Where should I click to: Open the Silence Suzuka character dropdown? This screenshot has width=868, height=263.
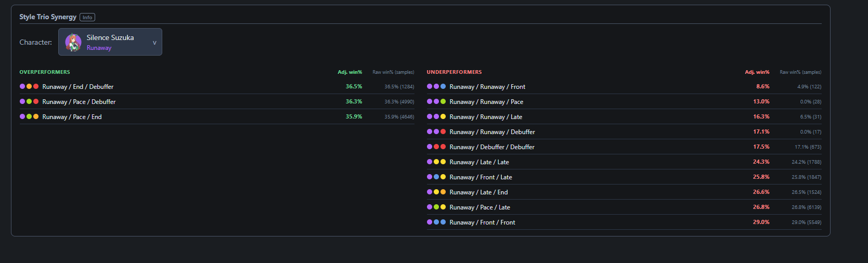click(x=110, y=42)
